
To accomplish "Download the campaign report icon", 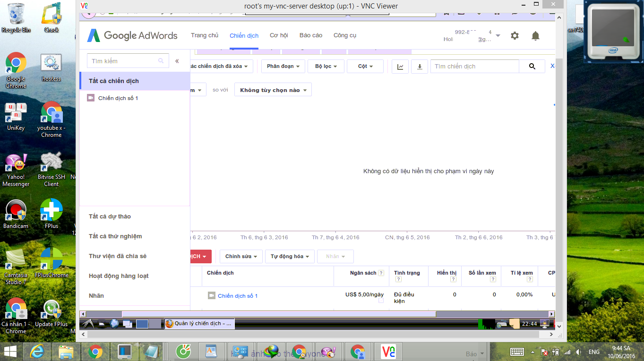I will [420, 67].
